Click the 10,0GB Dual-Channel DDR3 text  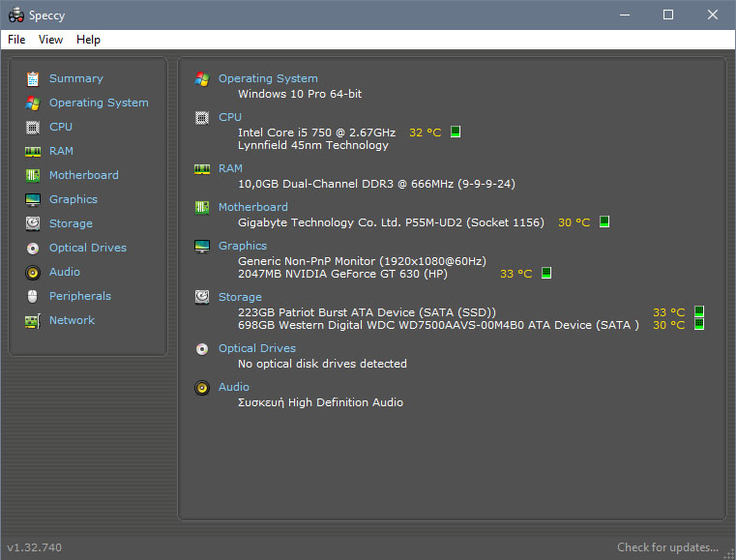pyautogui.click(x=376, y=184)
